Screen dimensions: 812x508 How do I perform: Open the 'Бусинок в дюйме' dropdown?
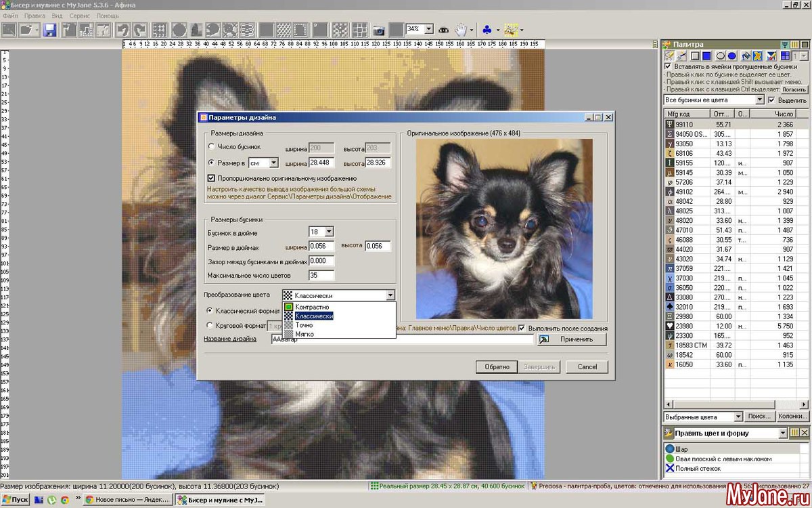click(328, 232)
